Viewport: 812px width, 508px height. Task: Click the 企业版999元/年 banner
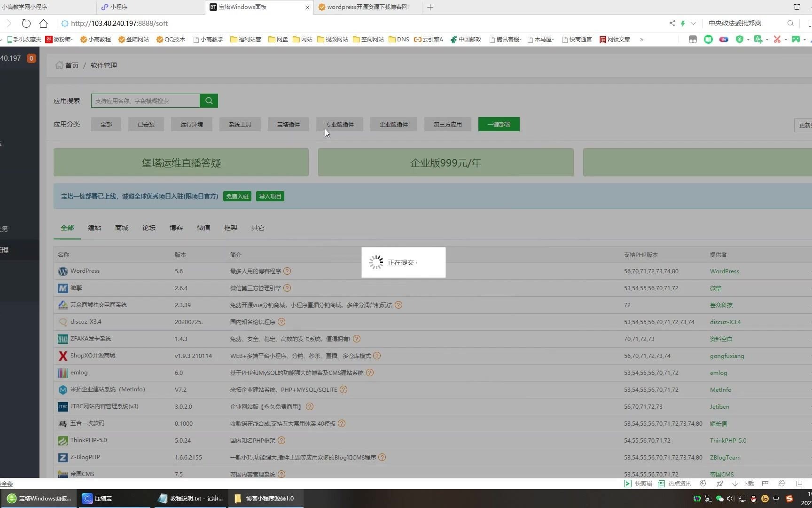coord(446,162)
